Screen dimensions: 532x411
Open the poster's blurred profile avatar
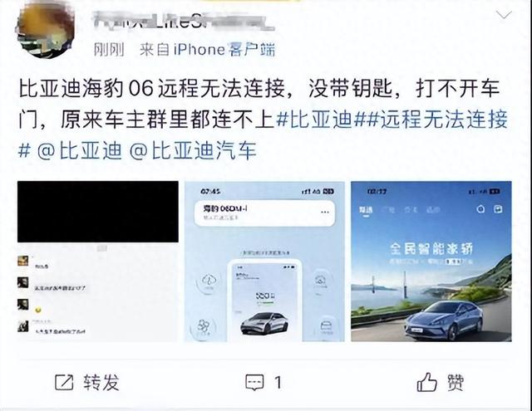[x=44, y=28]
